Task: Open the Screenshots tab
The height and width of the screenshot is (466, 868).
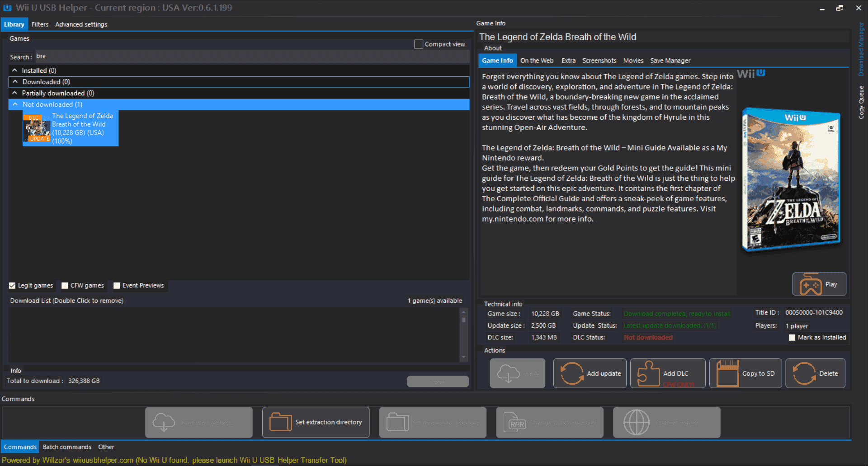Action: click(599, 61)
